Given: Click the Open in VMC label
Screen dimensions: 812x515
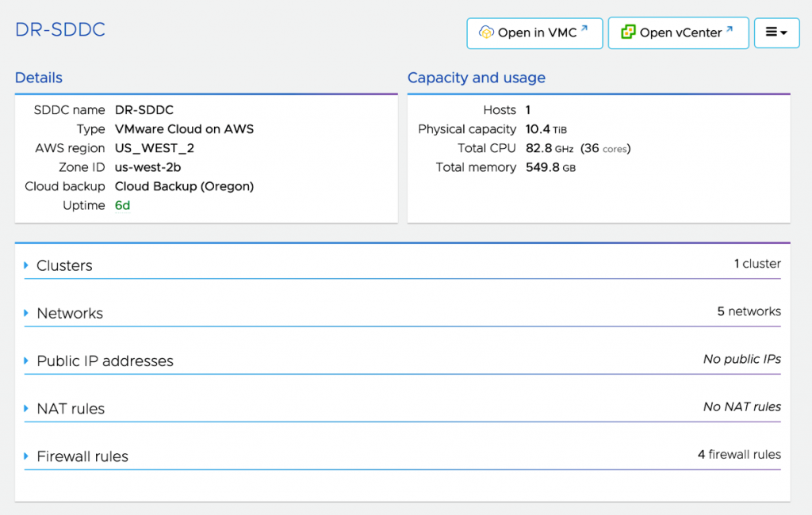Looking at the screenshot, I should (537, 33).
